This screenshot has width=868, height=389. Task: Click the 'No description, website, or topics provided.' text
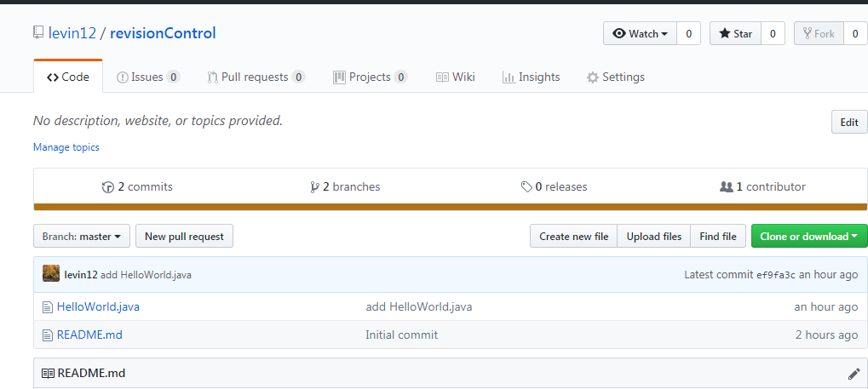pos(158,121)
